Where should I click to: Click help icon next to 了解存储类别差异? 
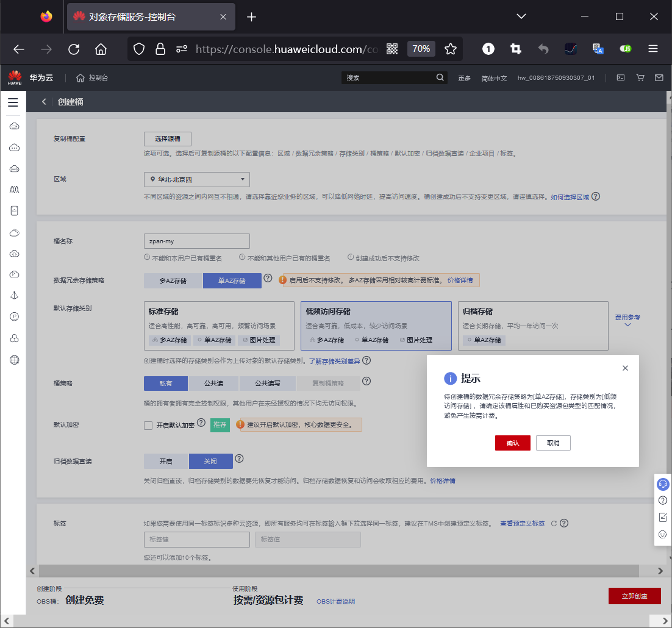coord(366,360)
